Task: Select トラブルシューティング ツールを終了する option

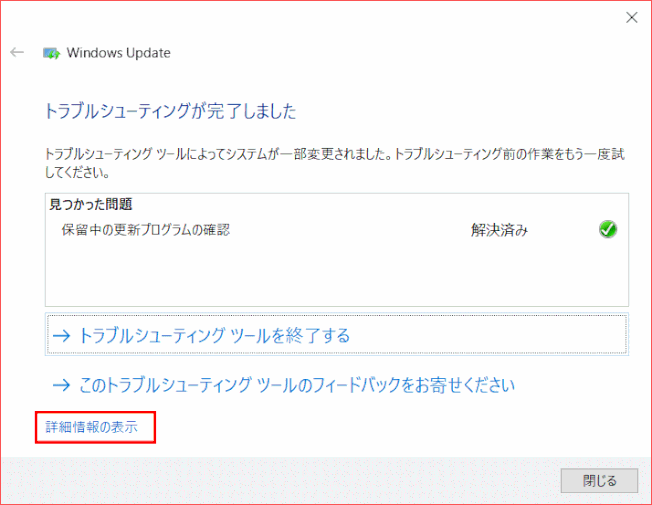Action: coord(337,334)
